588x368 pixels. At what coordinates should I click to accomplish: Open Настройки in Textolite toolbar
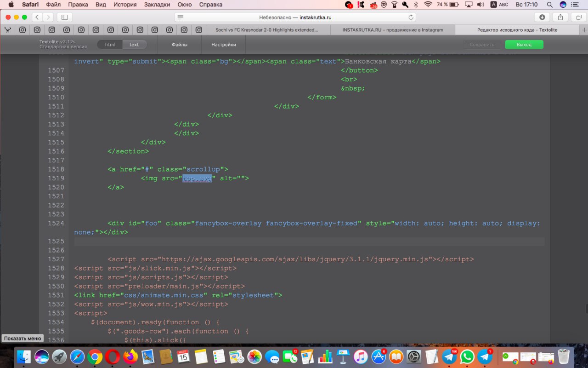click(x=224, y=45)
